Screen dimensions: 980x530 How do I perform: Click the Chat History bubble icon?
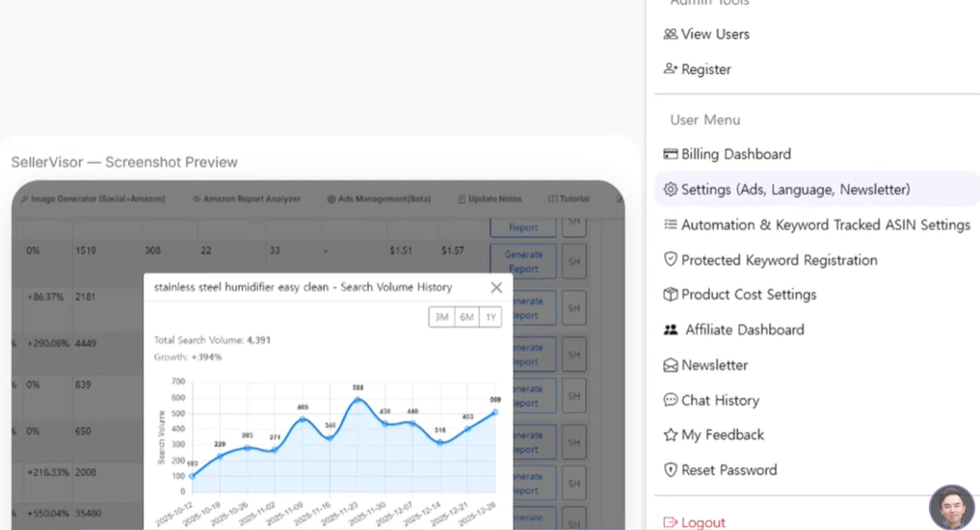670,399
